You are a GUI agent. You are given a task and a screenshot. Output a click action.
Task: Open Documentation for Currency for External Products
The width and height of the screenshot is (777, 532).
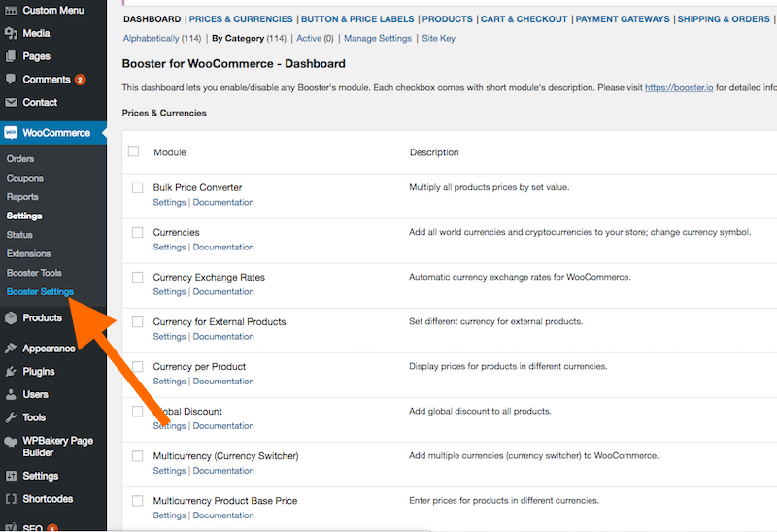223,336
